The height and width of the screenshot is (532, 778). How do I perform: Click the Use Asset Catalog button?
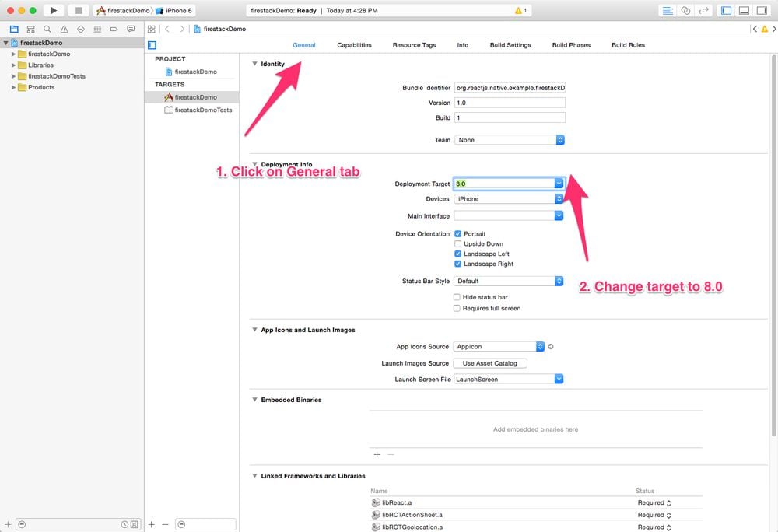point(489,363)
